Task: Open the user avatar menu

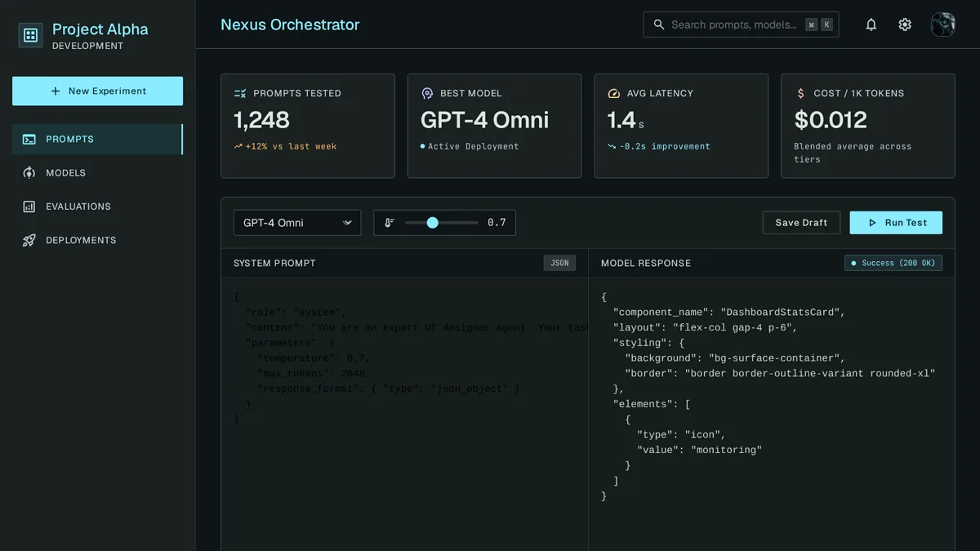Action: click(943, 24)
